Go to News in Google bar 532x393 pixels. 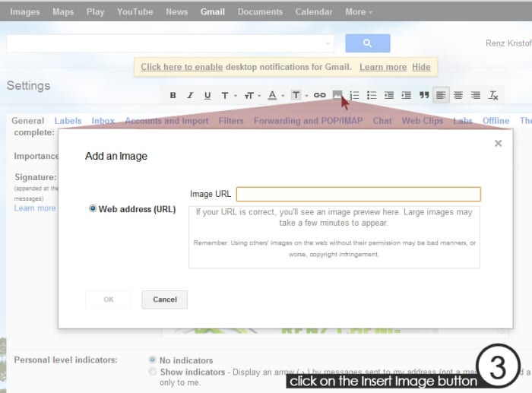pos(177,12)
